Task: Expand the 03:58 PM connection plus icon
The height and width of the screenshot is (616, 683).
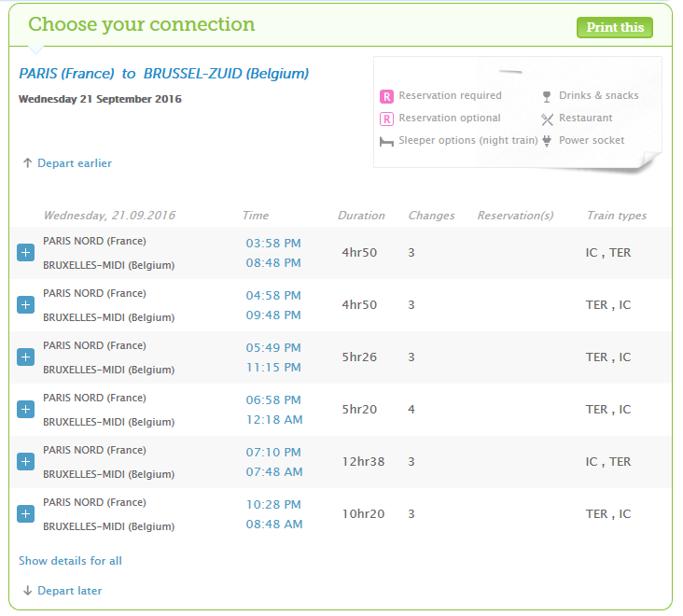Action: coord(25,252)
